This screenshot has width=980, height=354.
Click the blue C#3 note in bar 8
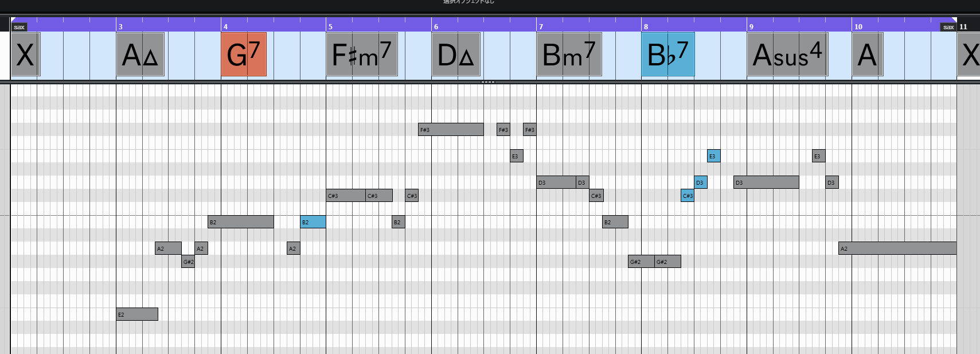[687, 196]
